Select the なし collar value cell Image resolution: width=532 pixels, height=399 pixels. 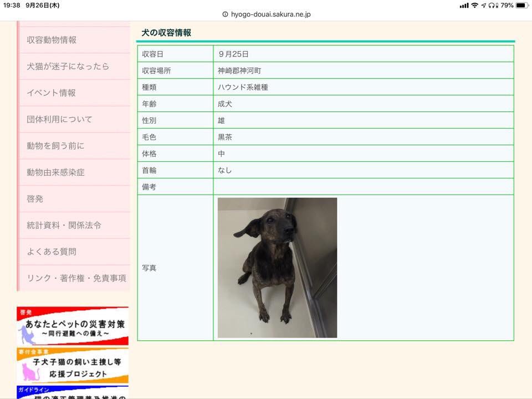click(364, 170)
